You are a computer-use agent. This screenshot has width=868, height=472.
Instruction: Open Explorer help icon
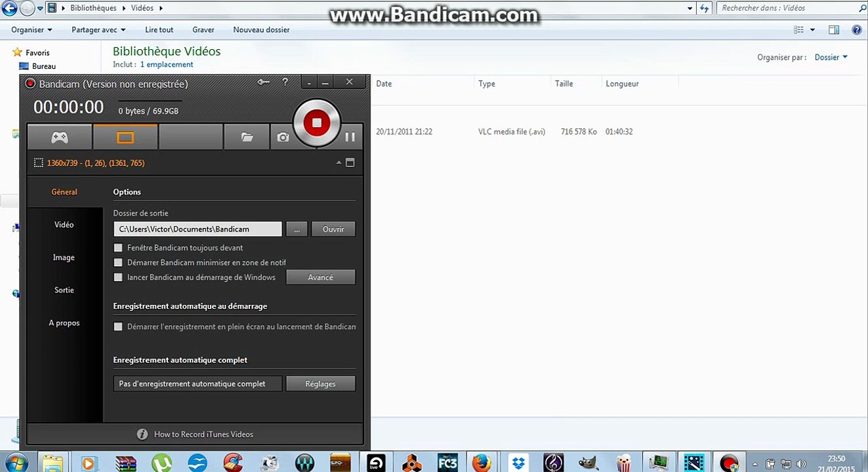[856, 29]
